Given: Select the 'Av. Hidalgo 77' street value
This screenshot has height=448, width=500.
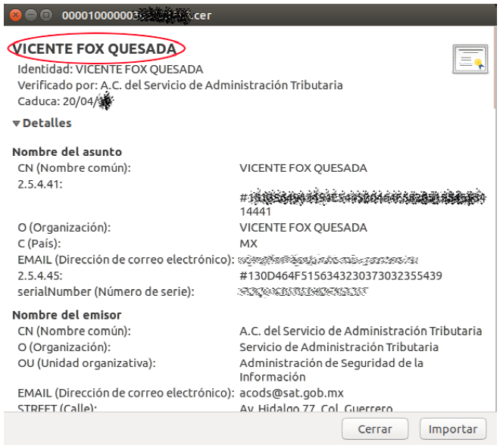Looking at the screenshot, I should coord(316,409).
